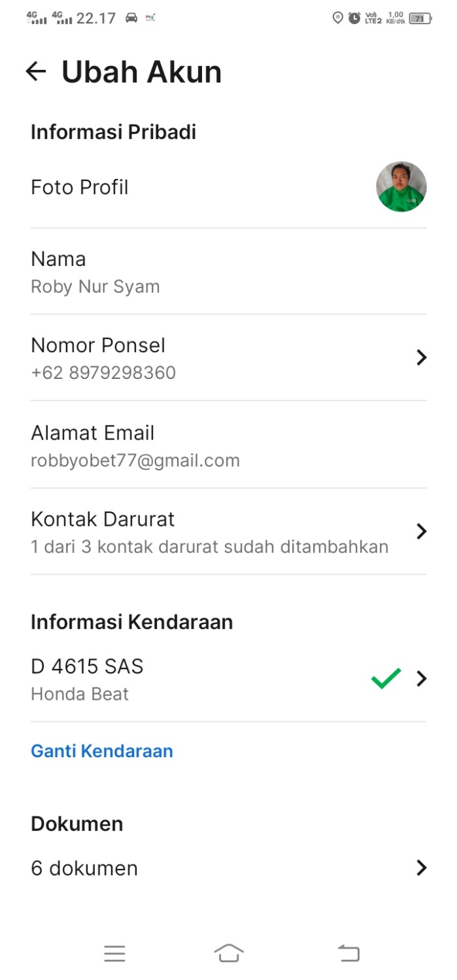
Task: Open the Foto Profil row label
Action: [x=80, y=188]
